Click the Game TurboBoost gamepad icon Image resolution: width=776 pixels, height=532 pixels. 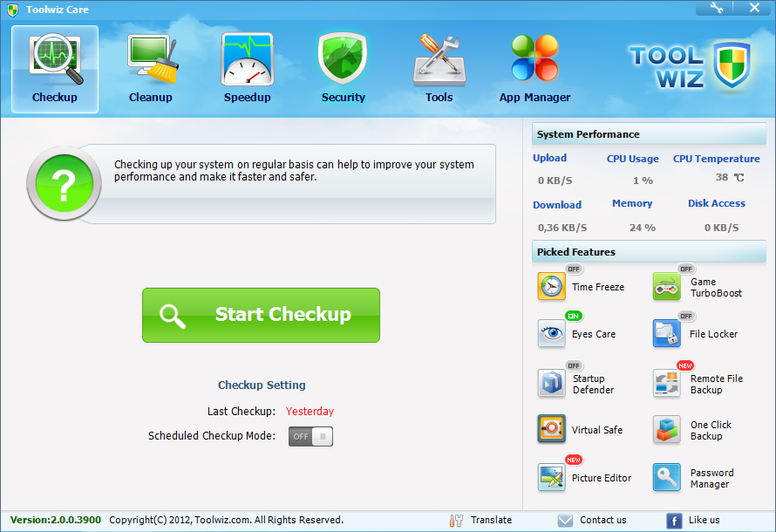[667, 286]
